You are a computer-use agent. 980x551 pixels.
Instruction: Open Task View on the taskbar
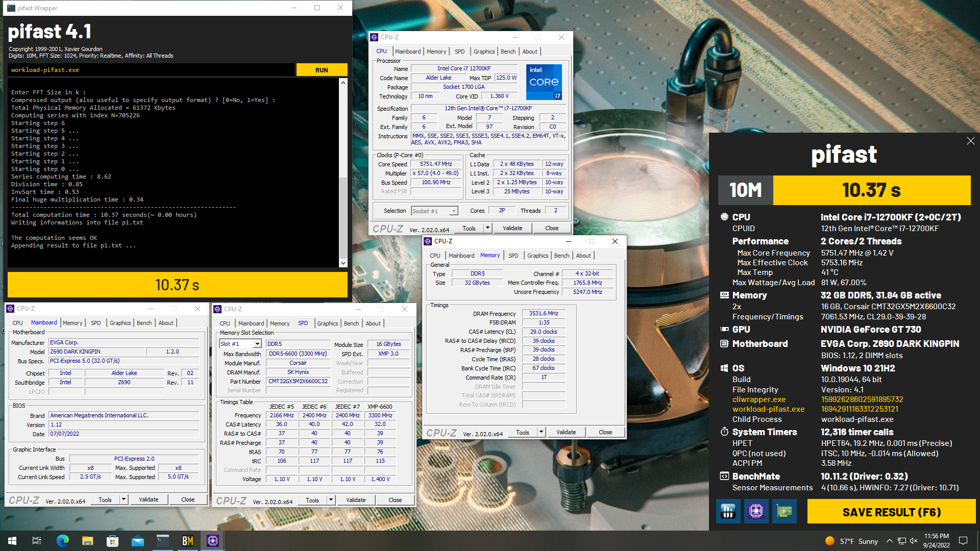tap(37, 541)
